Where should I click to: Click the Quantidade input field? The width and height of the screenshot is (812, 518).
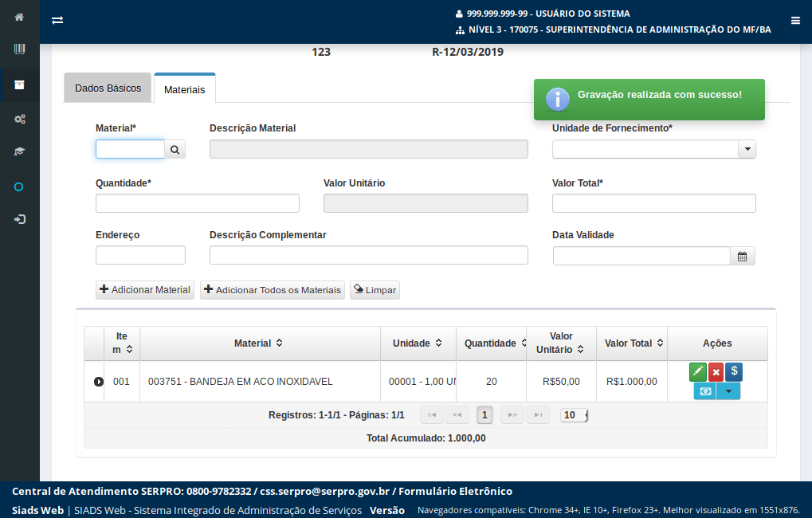[198, 203]
